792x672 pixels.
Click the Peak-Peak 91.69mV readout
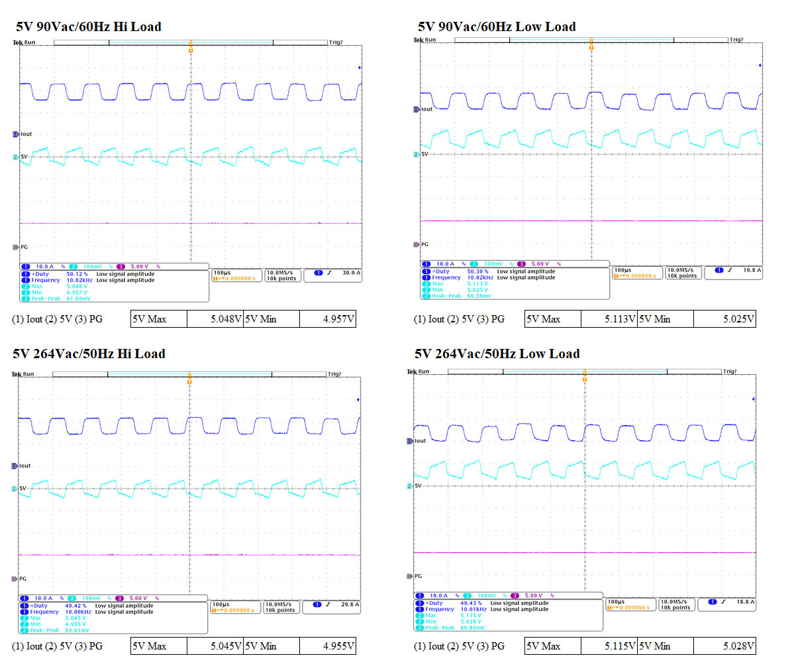click(56, 299)
